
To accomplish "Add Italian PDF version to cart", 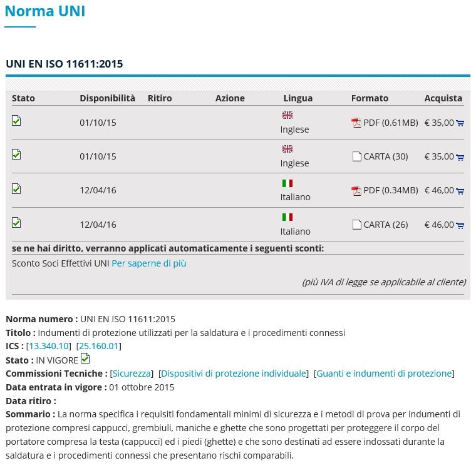I will pyautogui.click(x=460, y=191).
